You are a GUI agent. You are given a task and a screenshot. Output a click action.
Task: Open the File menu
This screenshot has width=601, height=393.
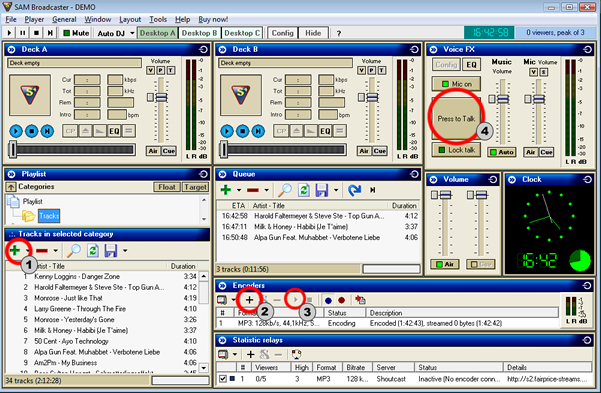tap(10, 19)
